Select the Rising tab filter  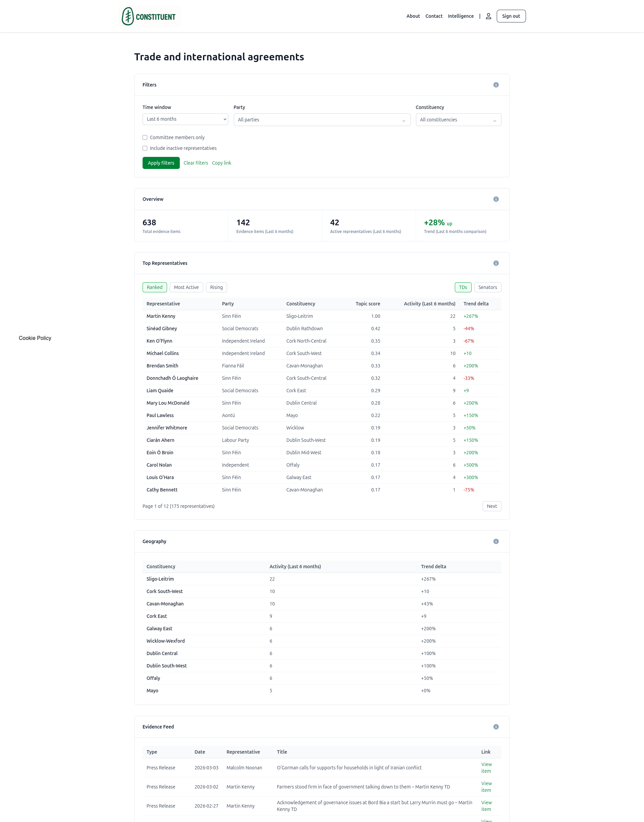(x=216, y=287)
